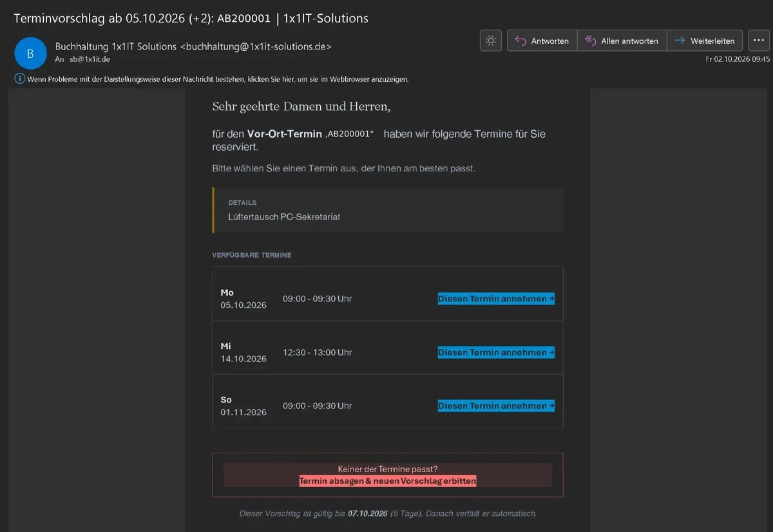Click recipient address sb@1x1it.de
The height and width of the screenshot is (532, 773).
90,59
